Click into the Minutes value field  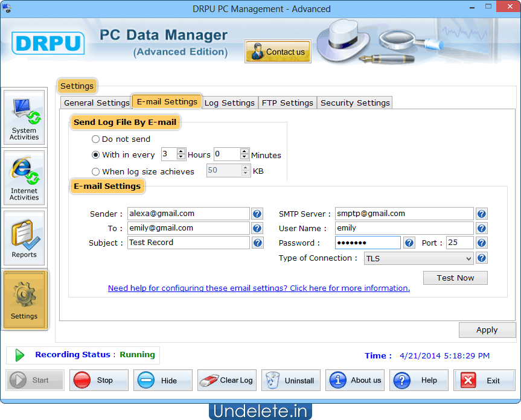tap(227, 154)
